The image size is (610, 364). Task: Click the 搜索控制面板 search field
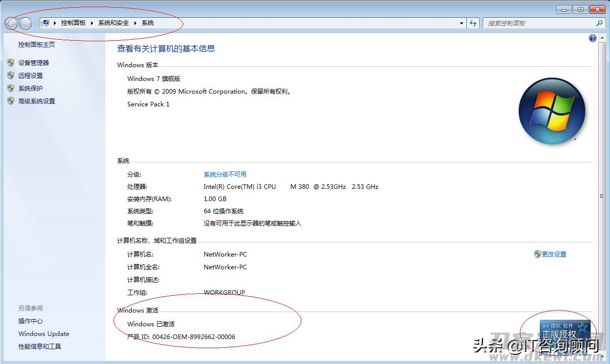pos(540,23)
